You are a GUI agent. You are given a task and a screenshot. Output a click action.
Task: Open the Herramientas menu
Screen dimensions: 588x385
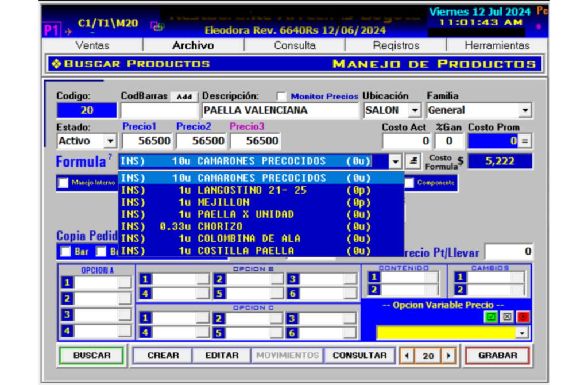[x=497, y=45]
